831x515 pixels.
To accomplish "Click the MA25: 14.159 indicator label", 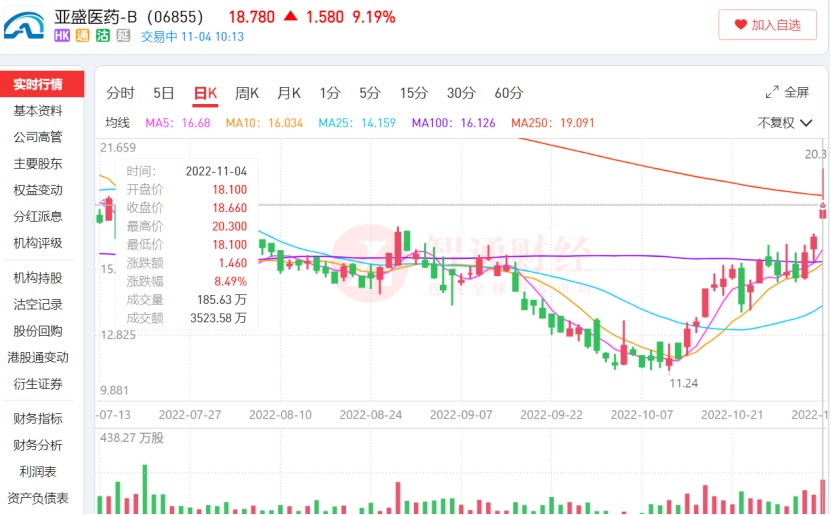I will (357, 123).
